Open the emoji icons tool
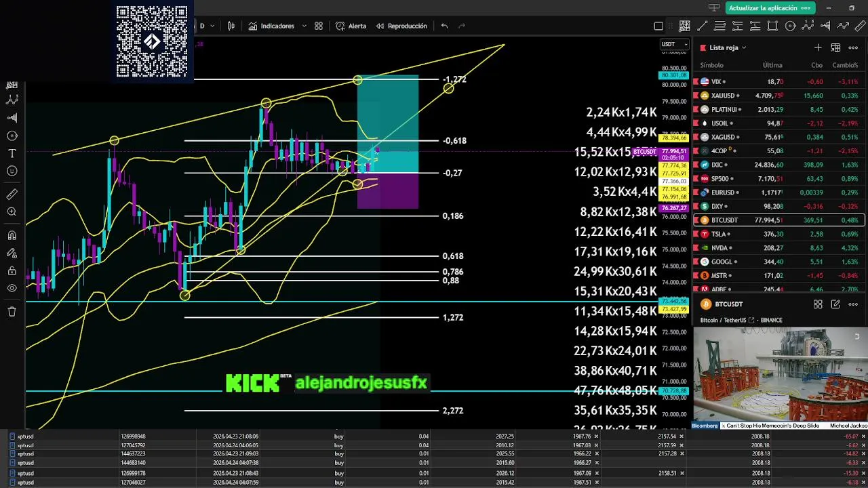 pyautogui.click(x=12, y=171)
